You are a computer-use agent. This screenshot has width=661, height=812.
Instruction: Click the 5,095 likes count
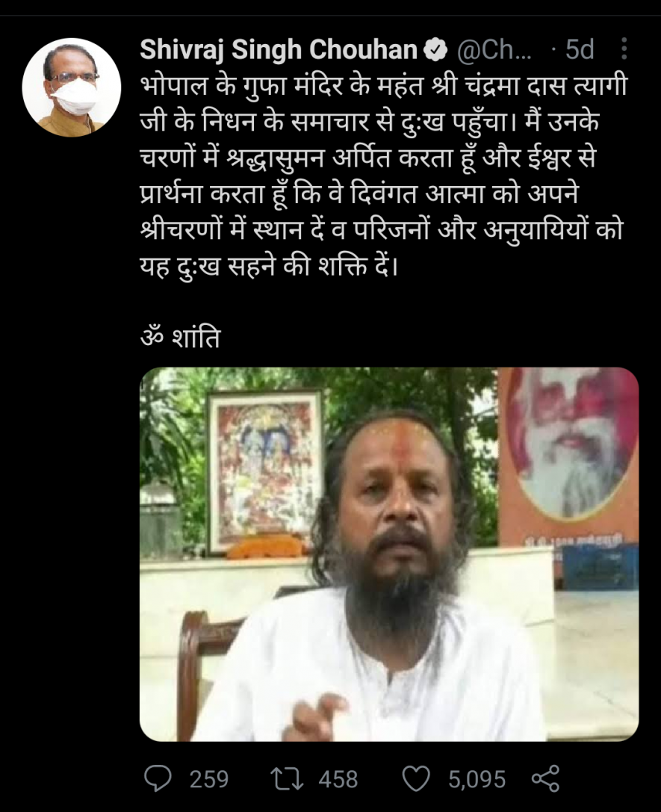click(477, 779)
